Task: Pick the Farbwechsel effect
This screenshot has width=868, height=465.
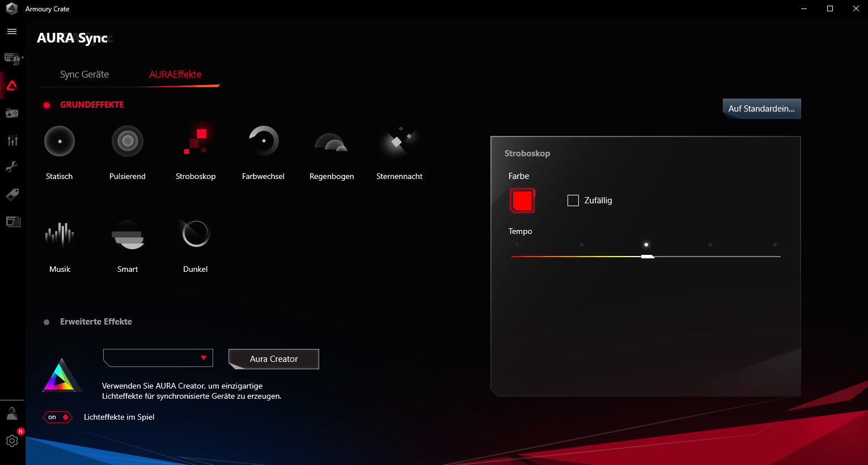Action: pyautogui.click(x=264, y=141)
